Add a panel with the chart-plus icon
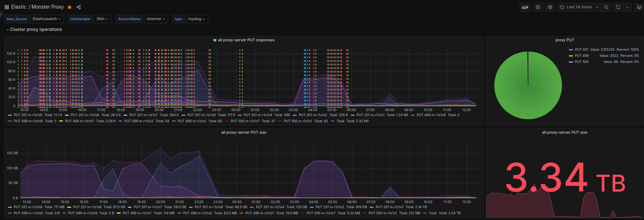This screenshot has width=644, height=220. click(x=525, y=7)
